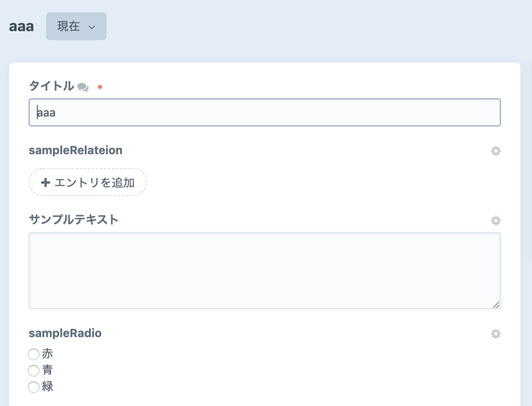
Task: Select the 緑 radio option
Action: point(34,387)
